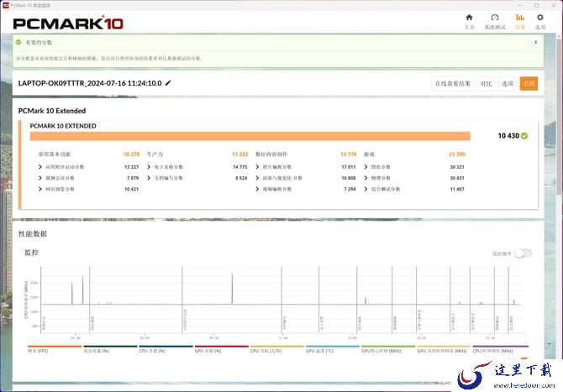Click the 监控 monitoring heading
The width and height of the screenshot is (563, 392).
[x=32, y=253]
